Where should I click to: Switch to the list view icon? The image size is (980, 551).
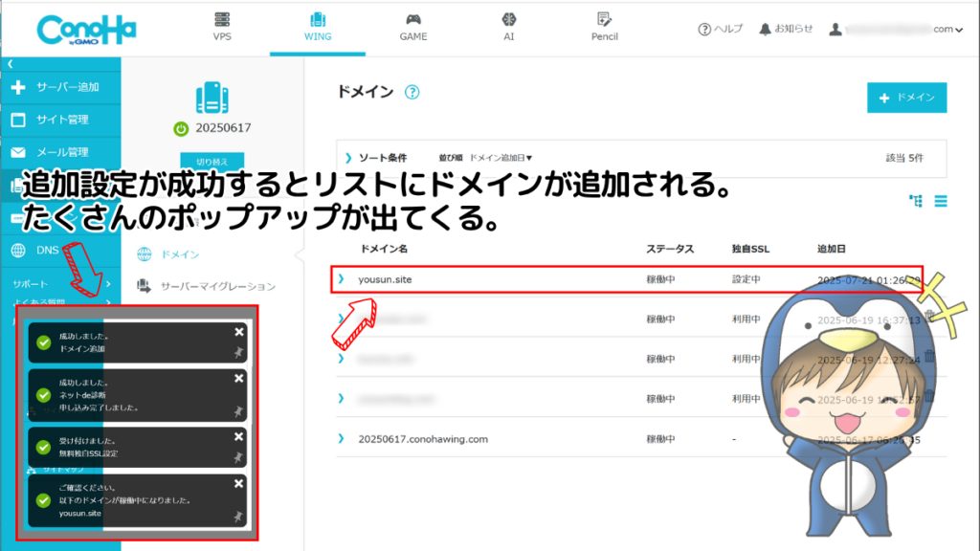point(941,201)
